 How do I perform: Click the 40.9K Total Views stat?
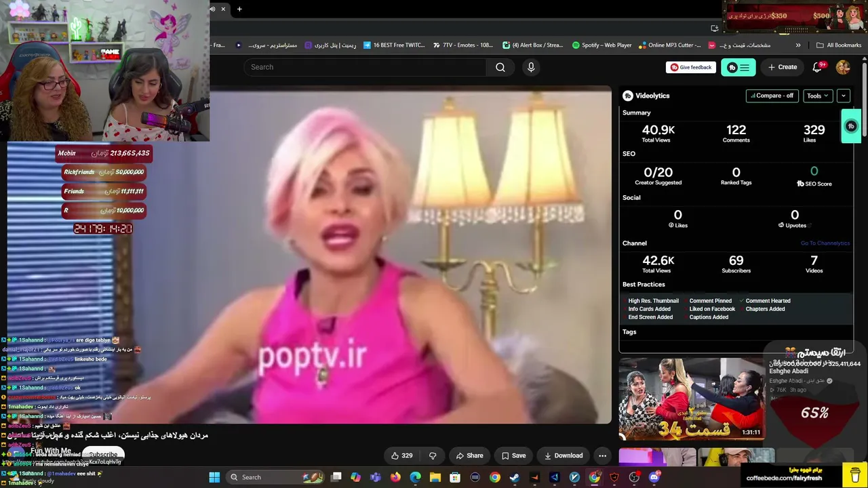click(x=658, y=133)
